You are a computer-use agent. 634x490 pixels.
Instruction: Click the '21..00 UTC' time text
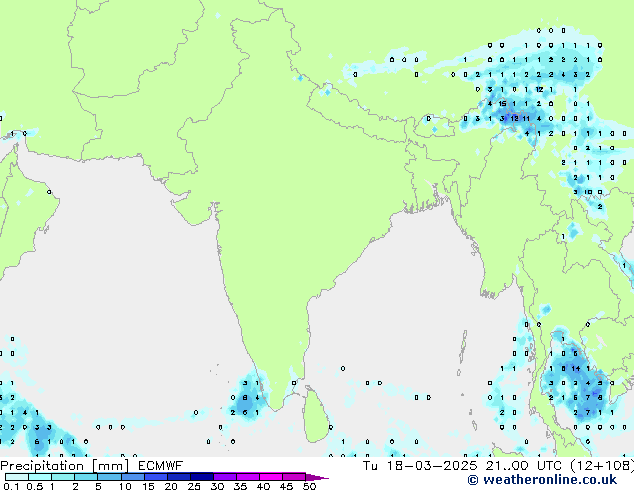523,466
